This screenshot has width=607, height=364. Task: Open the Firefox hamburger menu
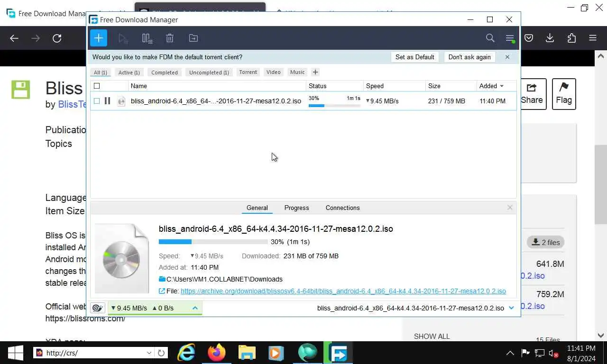pos(593,38)
